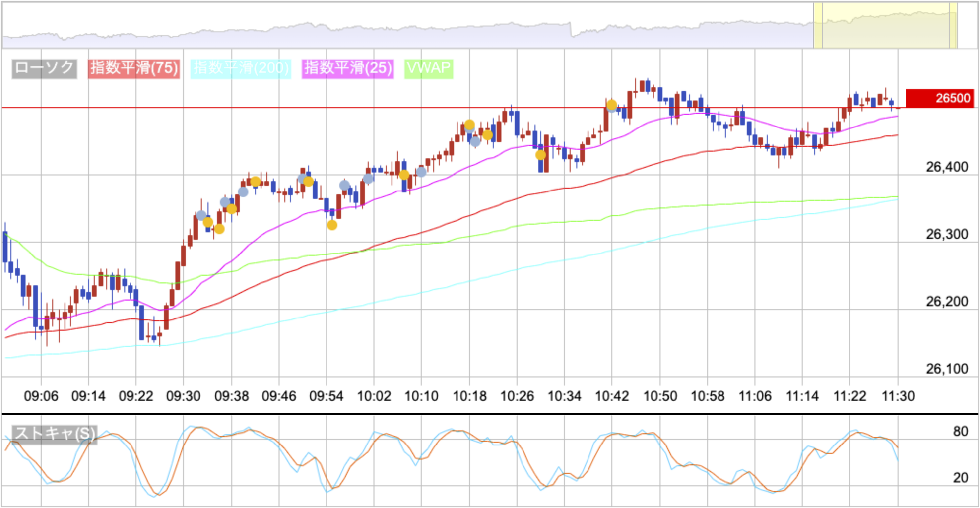Select the orange signal dot near 10:42
Image resolution: width=980 pixels, height=508 pixels.
612,105
